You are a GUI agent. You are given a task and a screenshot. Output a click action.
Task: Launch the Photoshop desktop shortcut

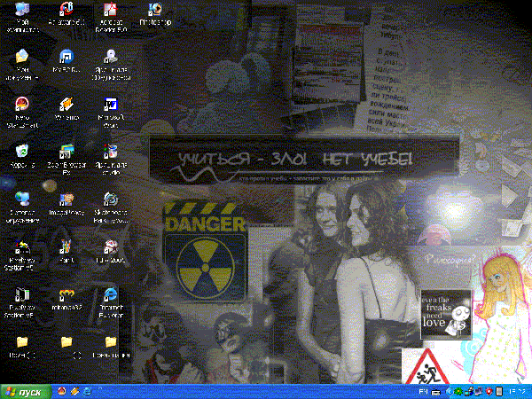pos(155,13)
